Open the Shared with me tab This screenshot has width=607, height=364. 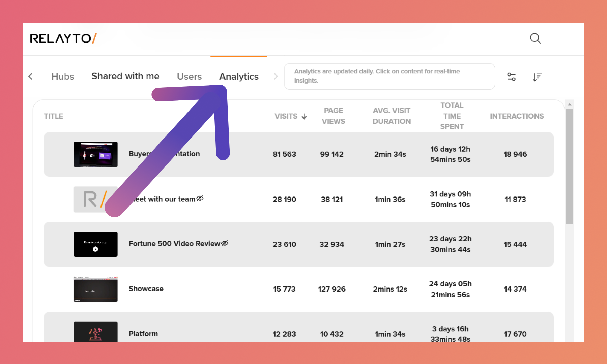pos(125,76)
